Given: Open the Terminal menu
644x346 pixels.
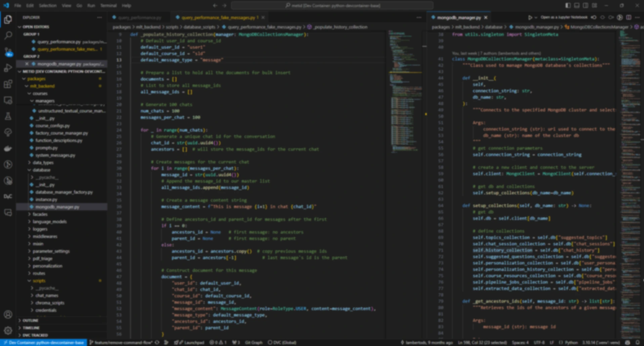Looking at the screenshot, I should tap(108, 6).
